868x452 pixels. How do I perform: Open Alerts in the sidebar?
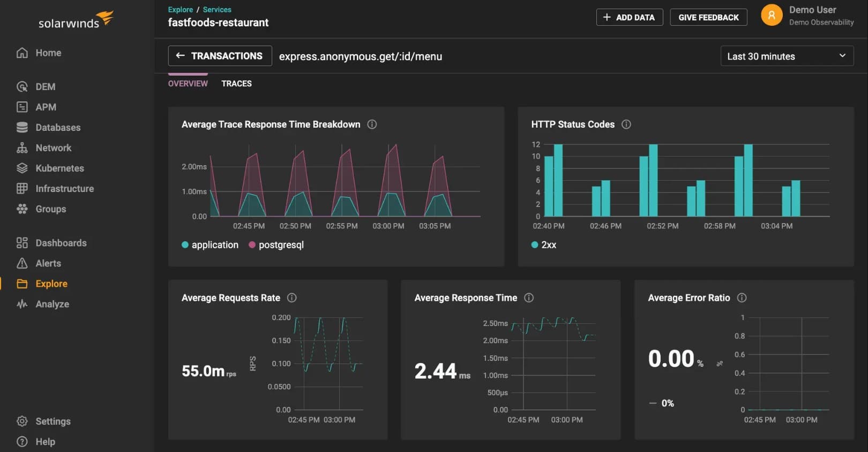tap(48, 263)
